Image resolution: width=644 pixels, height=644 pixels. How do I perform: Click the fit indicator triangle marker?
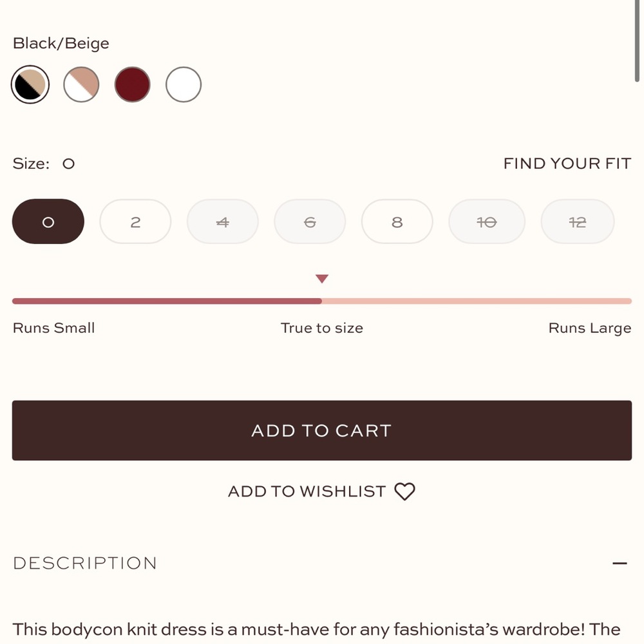pyautogui.click(x=322, y=279)
